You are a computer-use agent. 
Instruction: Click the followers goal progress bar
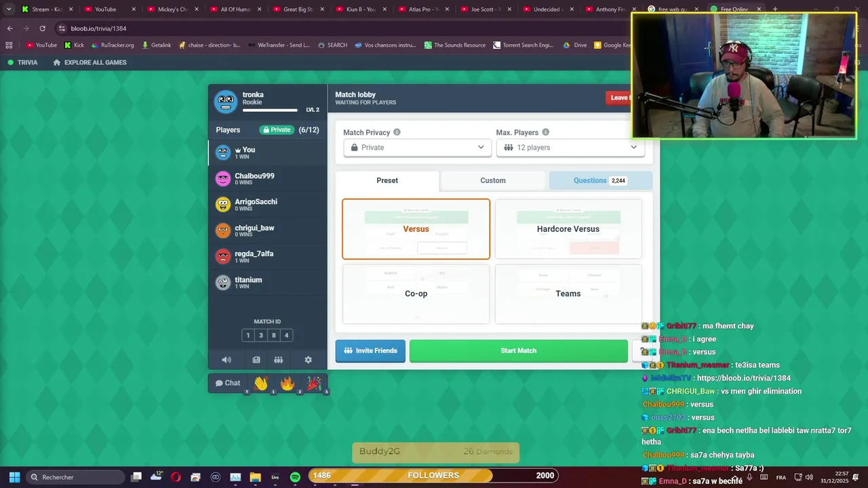[x=433, y=475]
